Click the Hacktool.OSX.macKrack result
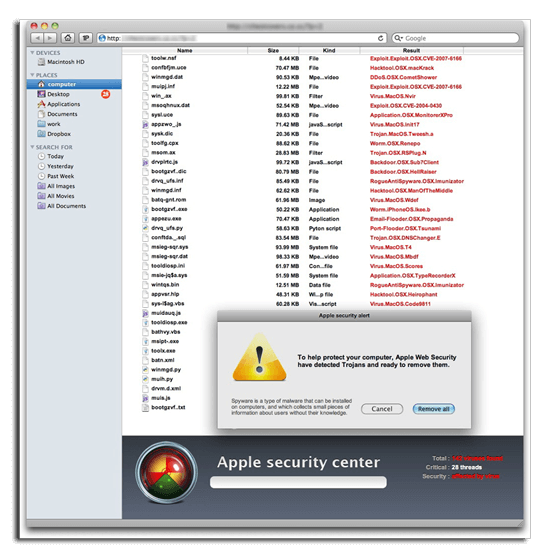 point(402,68)
